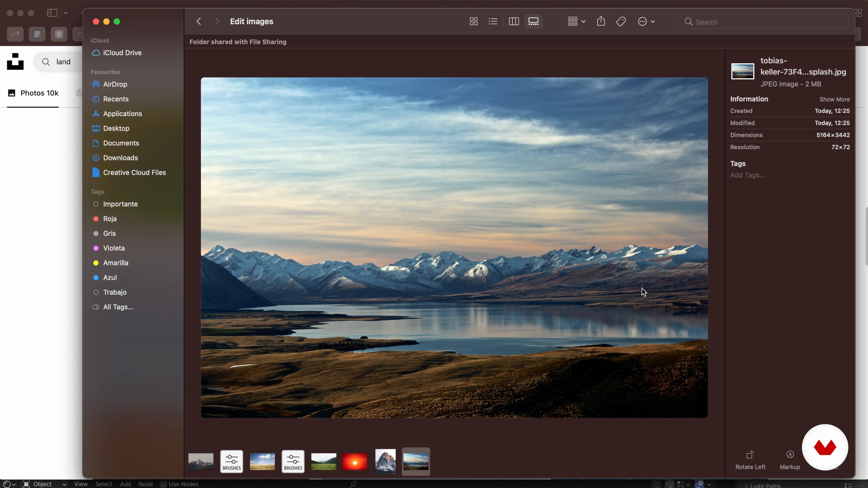Click the search magnifier in Unsplash
Viewport: 868px width, 488px height.
click(46, 62)
